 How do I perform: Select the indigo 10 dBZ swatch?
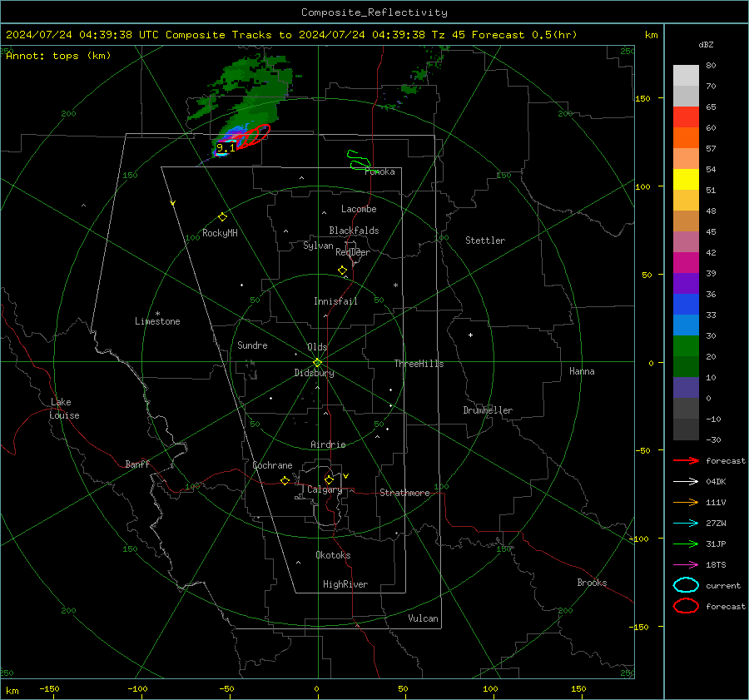[x=686, y=387]
